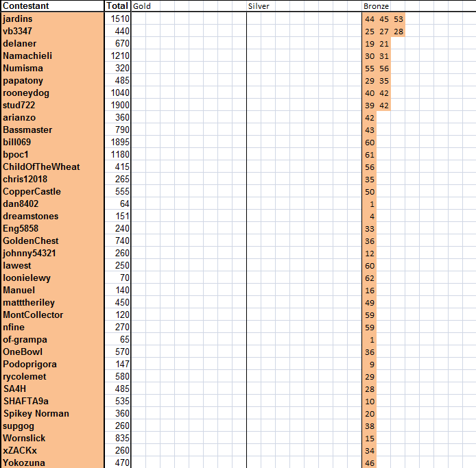Select the nfine name cell
Image resolution: width=476 pixels, height=468 pixels.
pos(53,328)
